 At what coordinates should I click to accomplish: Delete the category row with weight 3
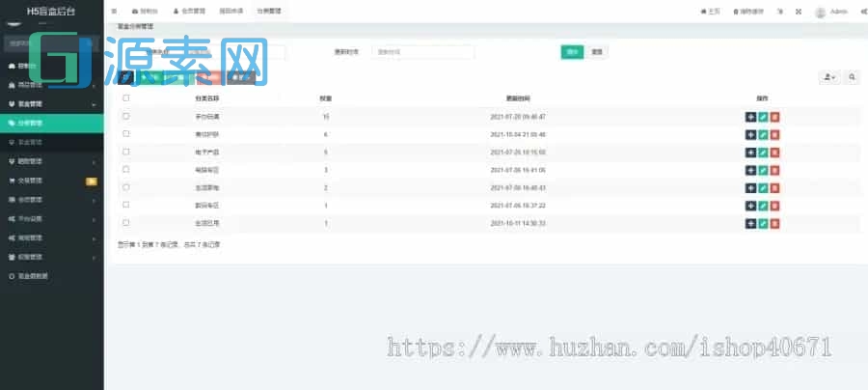[x=775, y=170]
